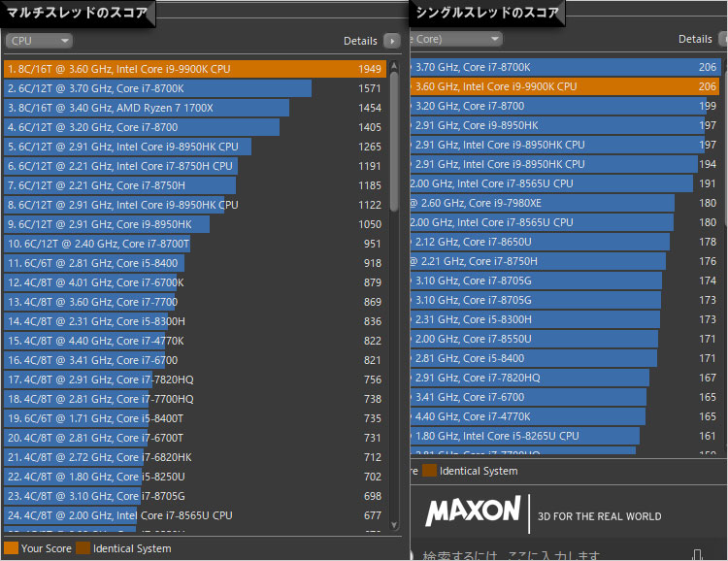Image resolution: width=728 pixels, height=561 pixels.
Task: Select row 9 Core i9-8950HK scoring 1050
Action: coord(195,224)
